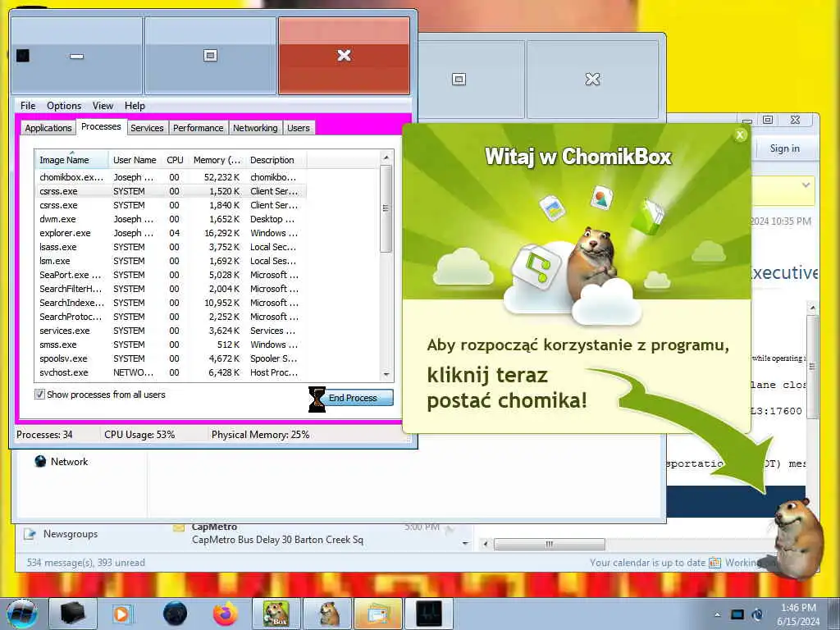Sort processes by User Name column
The width and height of the screenshot is (840, 630).
tap(135, 160)
